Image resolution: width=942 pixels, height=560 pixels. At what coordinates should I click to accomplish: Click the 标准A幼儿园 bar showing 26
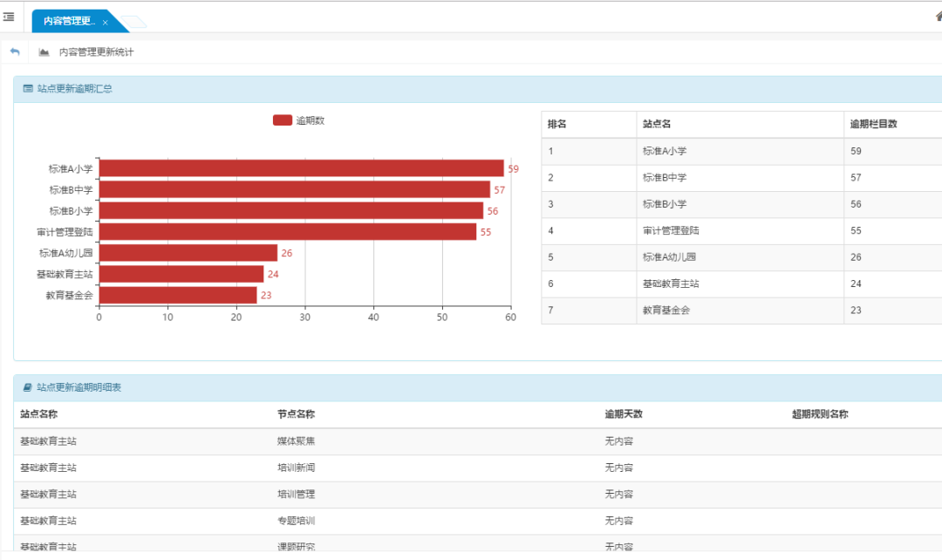pyautogui.click(x=188, y=253)
